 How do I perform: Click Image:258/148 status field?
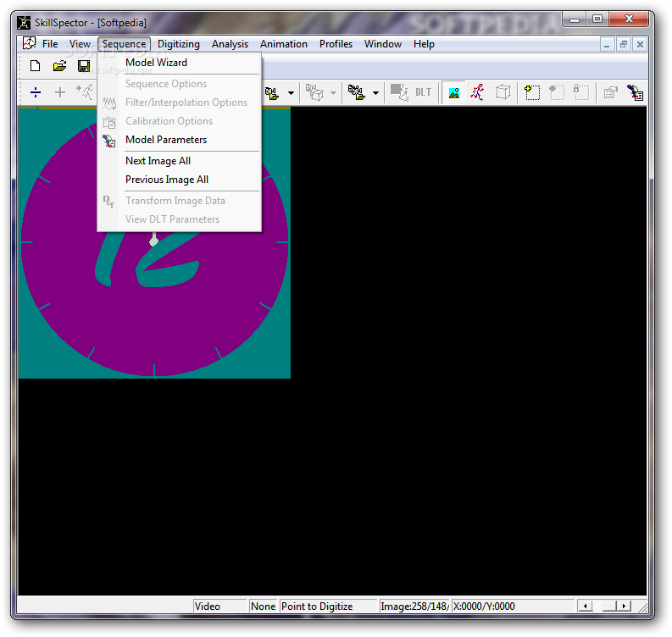point(414,607)
